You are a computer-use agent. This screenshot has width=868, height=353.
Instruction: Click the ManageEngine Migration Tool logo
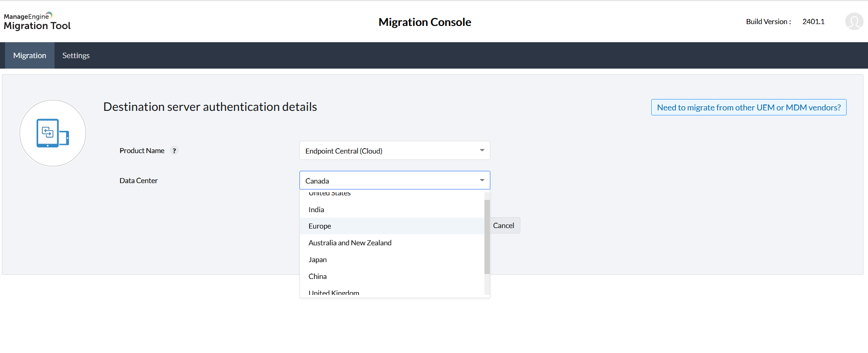coord(37,21)
